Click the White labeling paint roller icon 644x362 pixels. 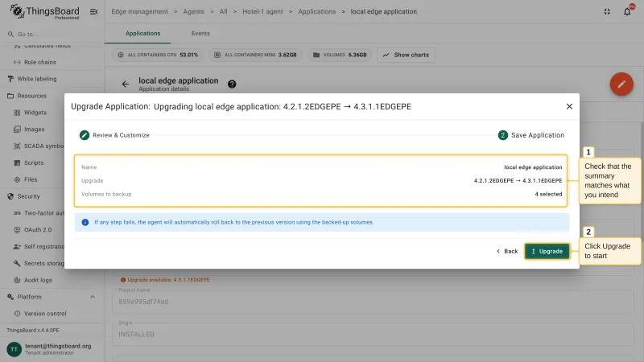[10, 79]
